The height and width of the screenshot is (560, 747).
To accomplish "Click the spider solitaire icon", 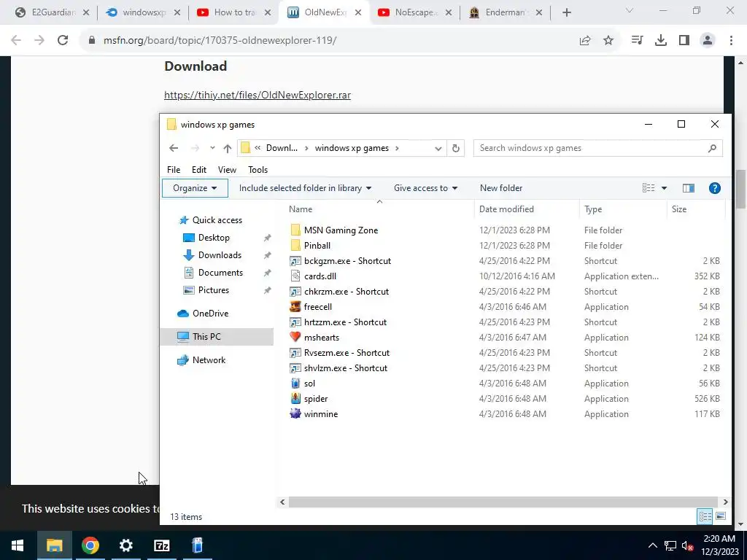I will (x=295, y=399).
